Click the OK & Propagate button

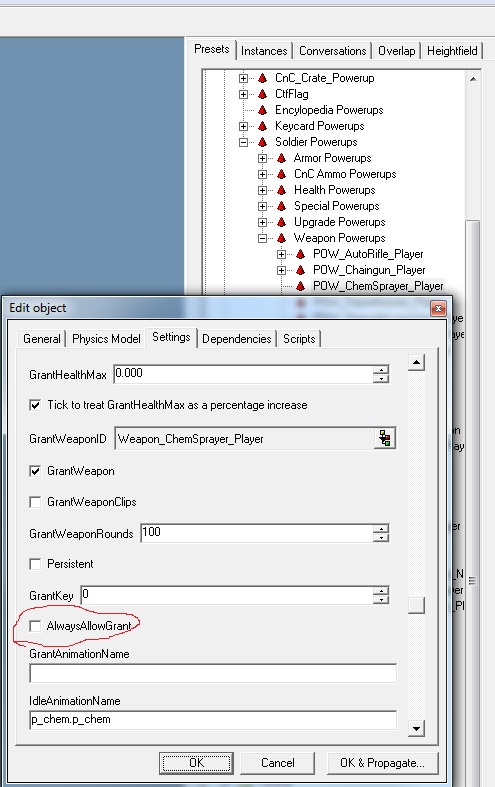tap(383, 763)
